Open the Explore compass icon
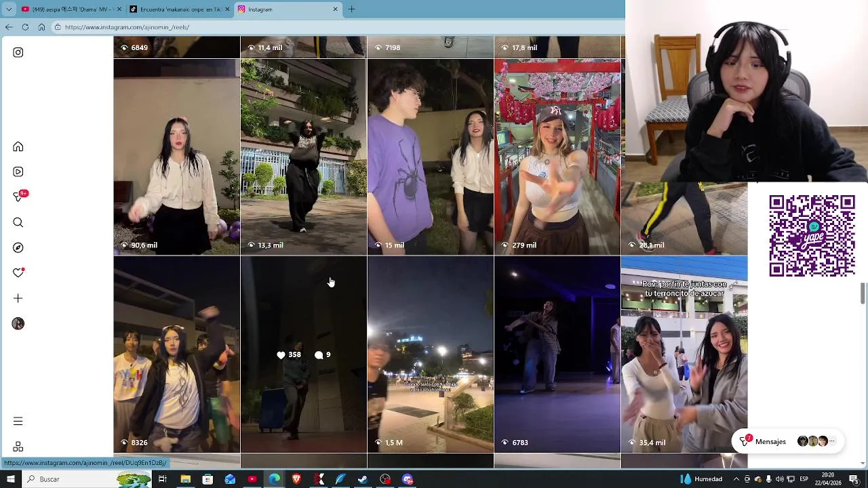868x488 pixels. click(18, 247)
